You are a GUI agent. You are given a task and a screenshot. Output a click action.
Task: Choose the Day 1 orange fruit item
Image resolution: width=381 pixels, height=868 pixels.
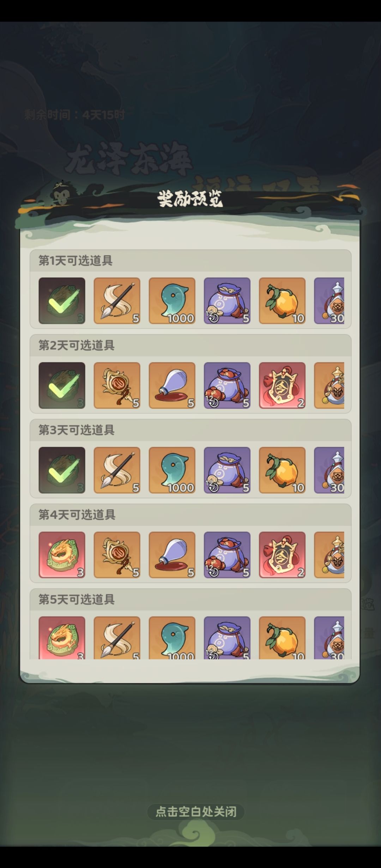pos(282,301)
